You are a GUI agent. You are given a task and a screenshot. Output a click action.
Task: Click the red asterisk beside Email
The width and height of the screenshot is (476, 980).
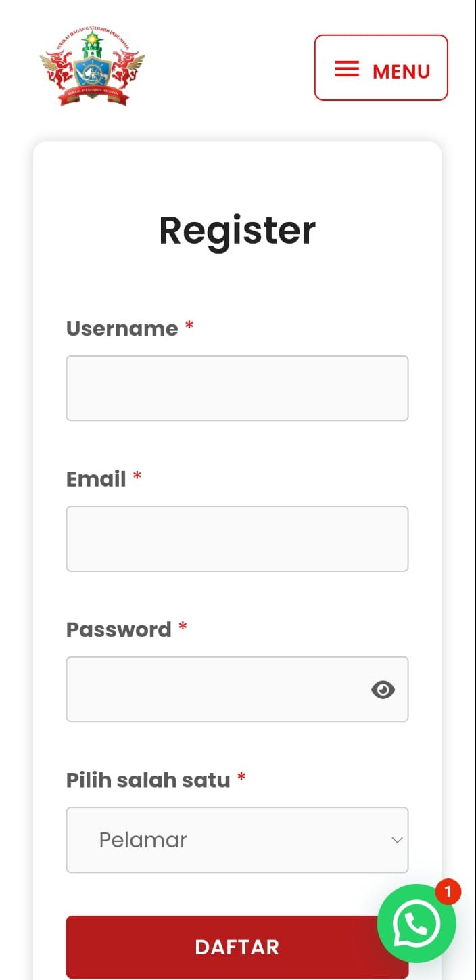click(x=137, y=476)
